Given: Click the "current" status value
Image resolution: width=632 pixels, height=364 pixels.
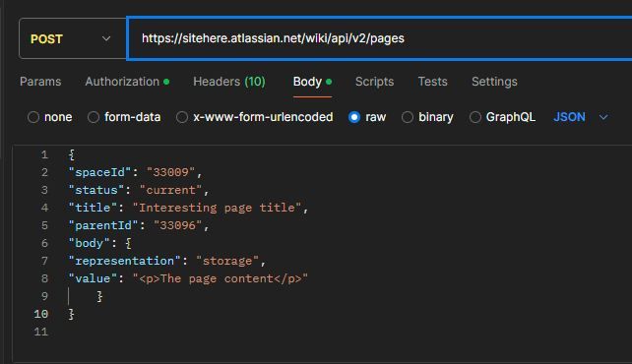Looking at the screenshot, I should [170, 190].
